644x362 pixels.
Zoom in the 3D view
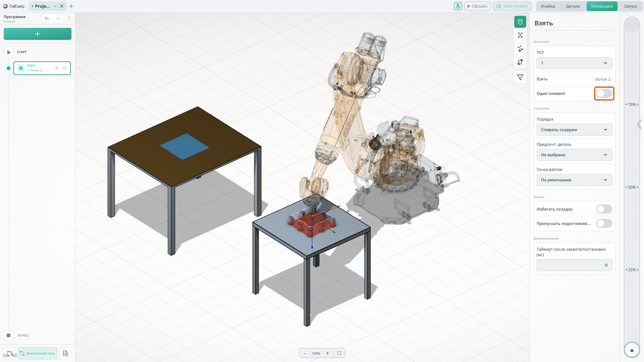pyautogui.click(x=327, y=353)
